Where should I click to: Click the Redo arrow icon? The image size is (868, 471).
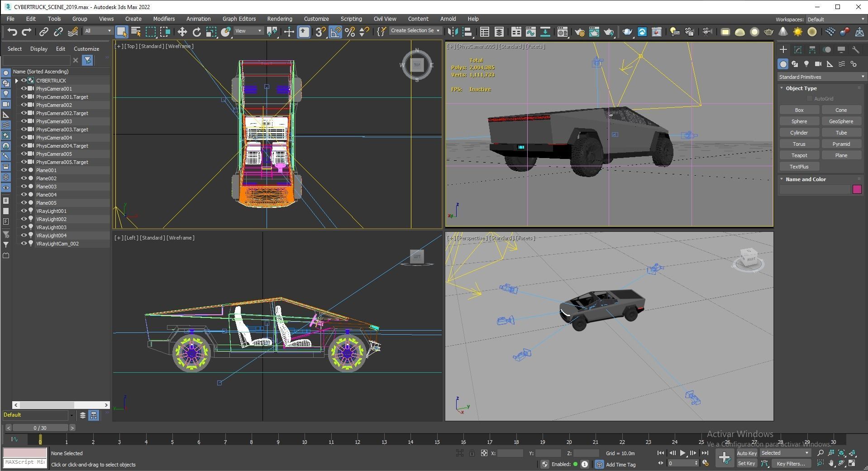27,32
